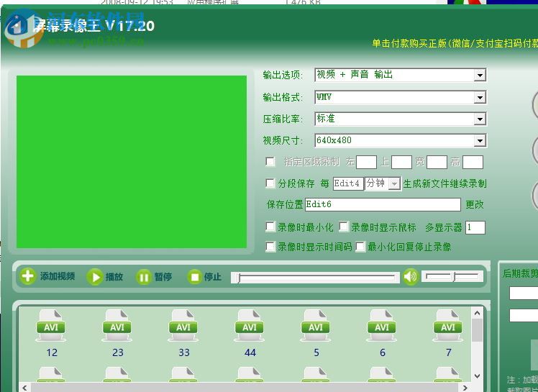Click the Edit4 minutes input field
The height and width of the screenshot is (392, 538).
[x=348, y=183]
